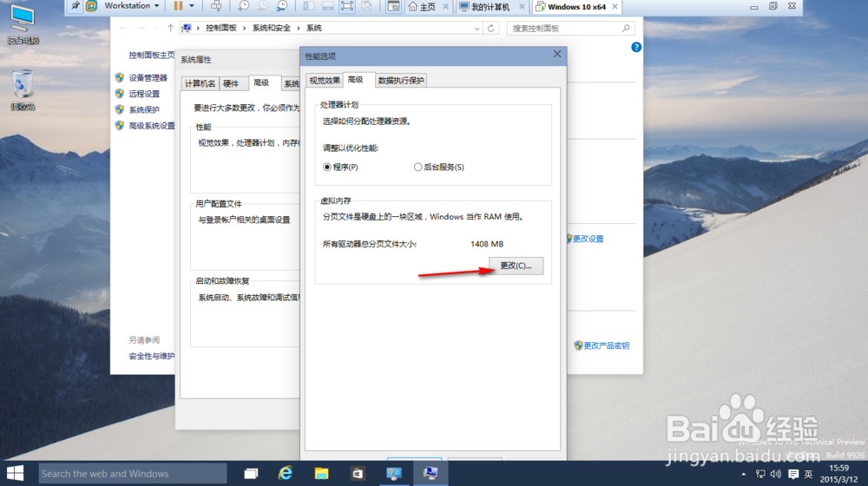Viewport: 868px width, 486px height.
Task: Click the volume speaker tray icon
Action: coord(776,475)
